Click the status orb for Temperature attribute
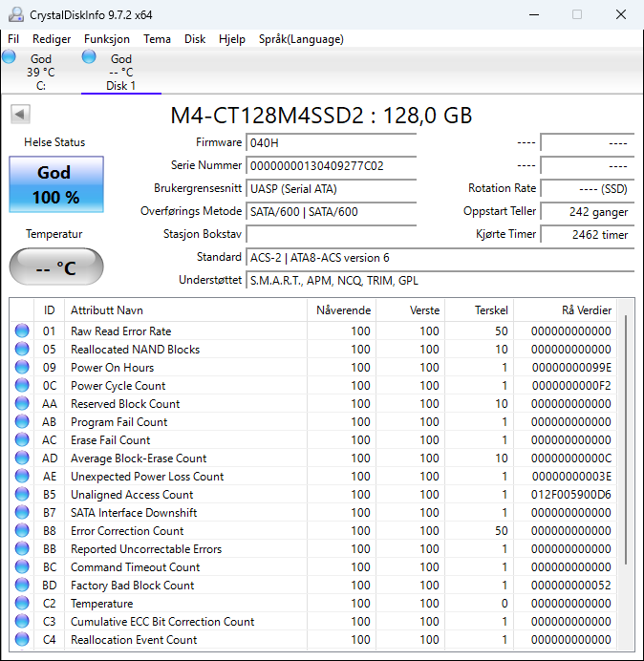The height and width of the screenshot is (661, 644). click(x=22, y=603)
